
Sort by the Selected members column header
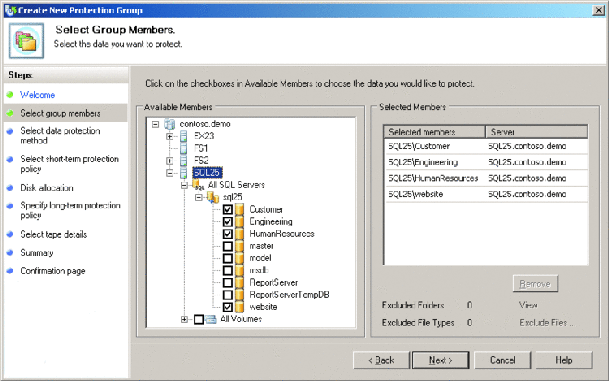coord(434,132)
